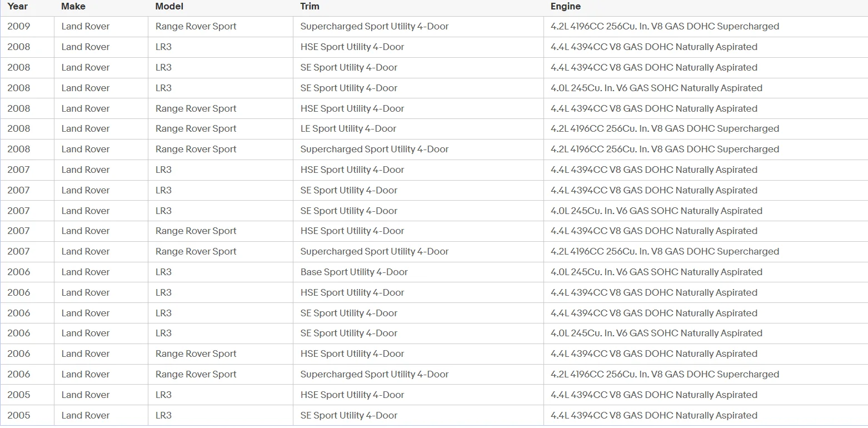Click the "Engine" column header
Screen dimensions: 868x428
point(566,7)
